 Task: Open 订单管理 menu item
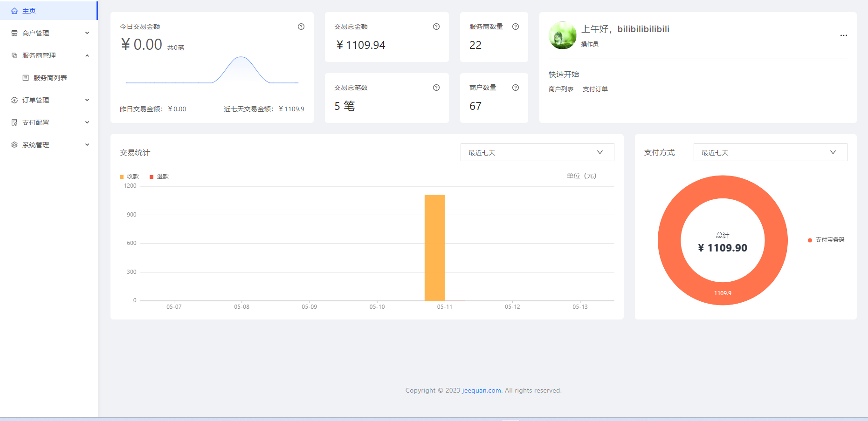(49, 100)
